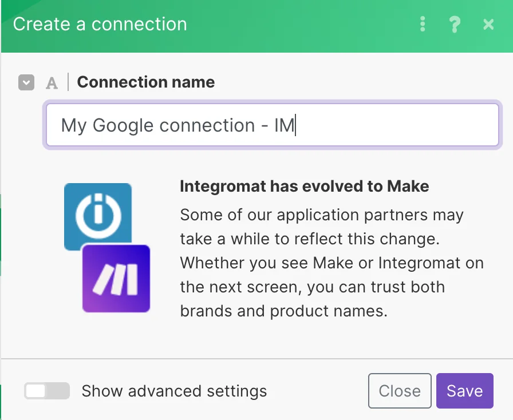This screenshot has width=513, height=420.
Task: Close the Create a connection dialog
Action: (x=488, y=24)
